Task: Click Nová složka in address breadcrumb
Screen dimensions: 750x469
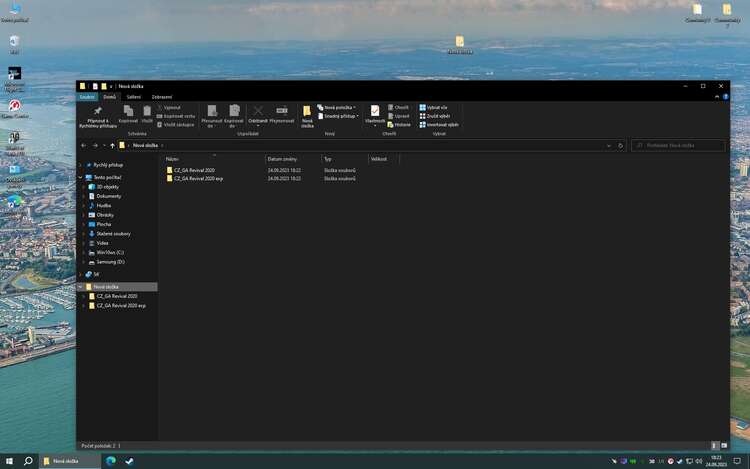Action: click(x=145, y=145)
